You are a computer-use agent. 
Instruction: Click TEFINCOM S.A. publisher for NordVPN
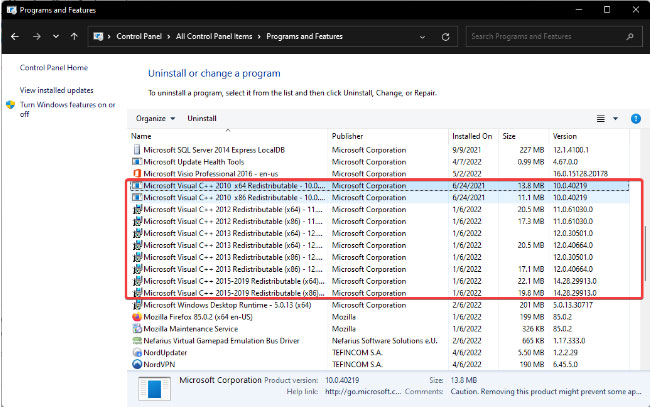[x=357, y=365]
